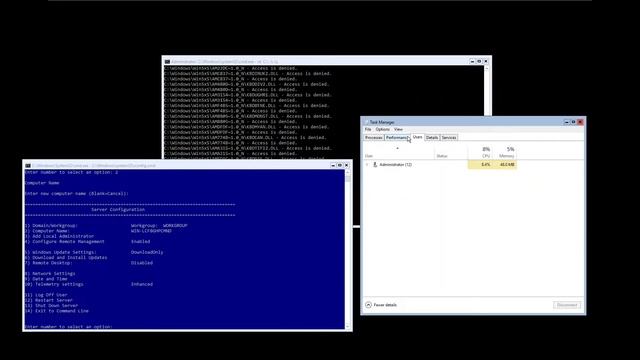Expand the Administrator user row

(x=367, y=164)
